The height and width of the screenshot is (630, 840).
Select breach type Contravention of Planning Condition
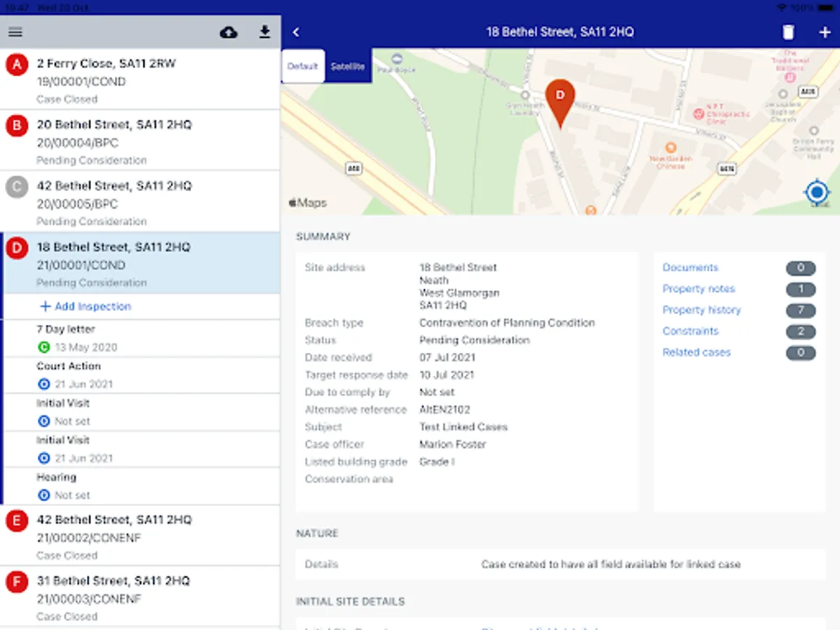507,323
